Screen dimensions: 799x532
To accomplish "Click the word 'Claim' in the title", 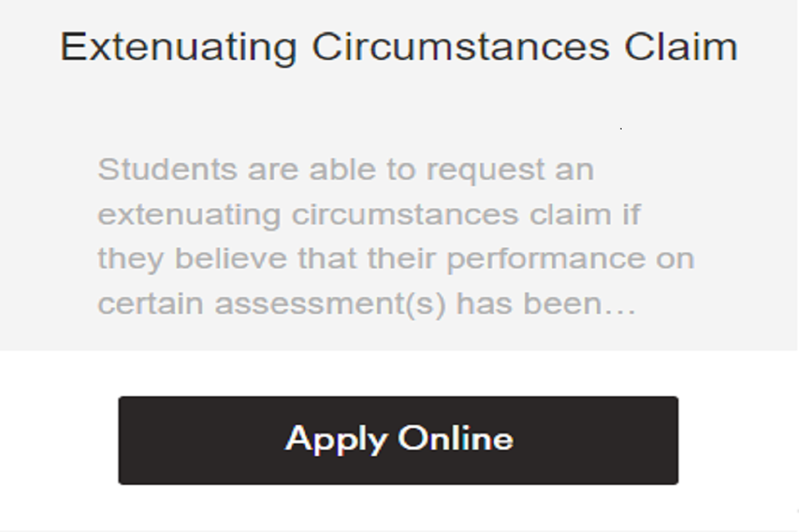I will (680, 46).
